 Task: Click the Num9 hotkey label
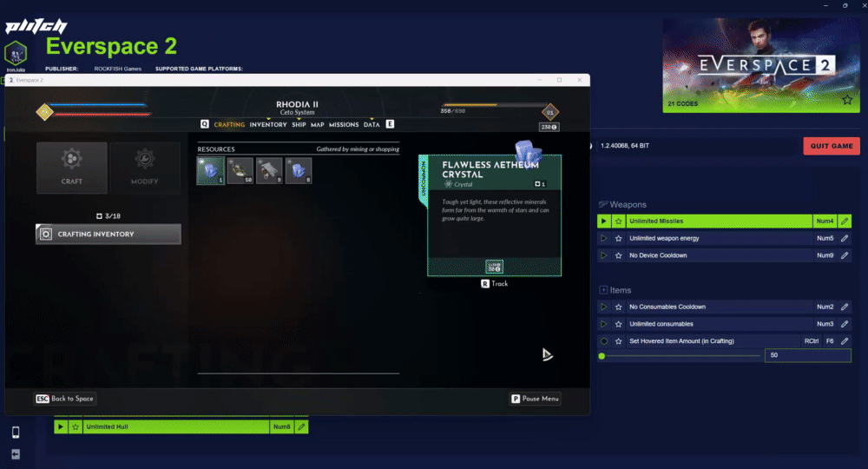coord(825,255)
